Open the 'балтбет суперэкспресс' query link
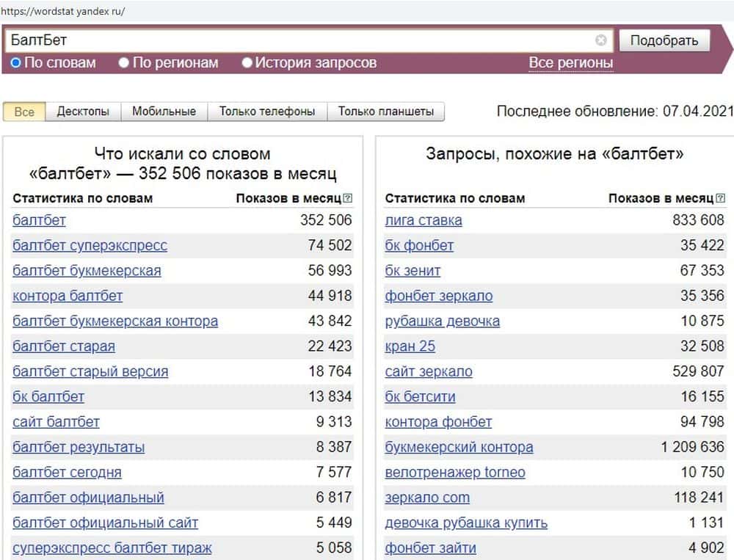Image resolution: width=734 pixels, height=560 pixels. coord(90,246)
